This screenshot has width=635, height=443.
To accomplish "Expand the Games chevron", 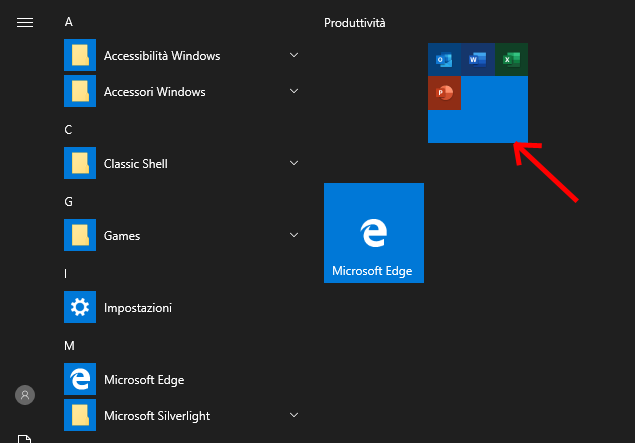I will 294,235.
